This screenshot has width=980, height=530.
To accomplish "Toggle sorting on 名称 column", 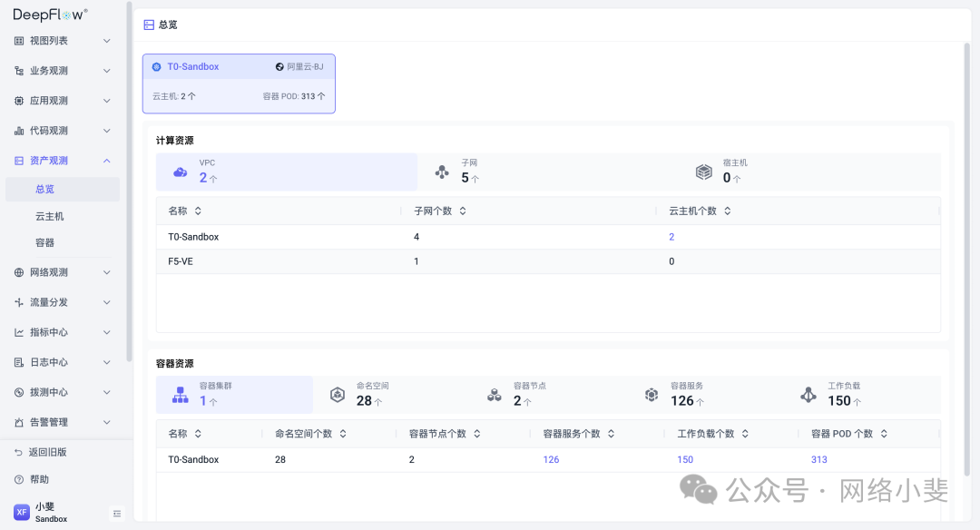I will coord(198,210).
